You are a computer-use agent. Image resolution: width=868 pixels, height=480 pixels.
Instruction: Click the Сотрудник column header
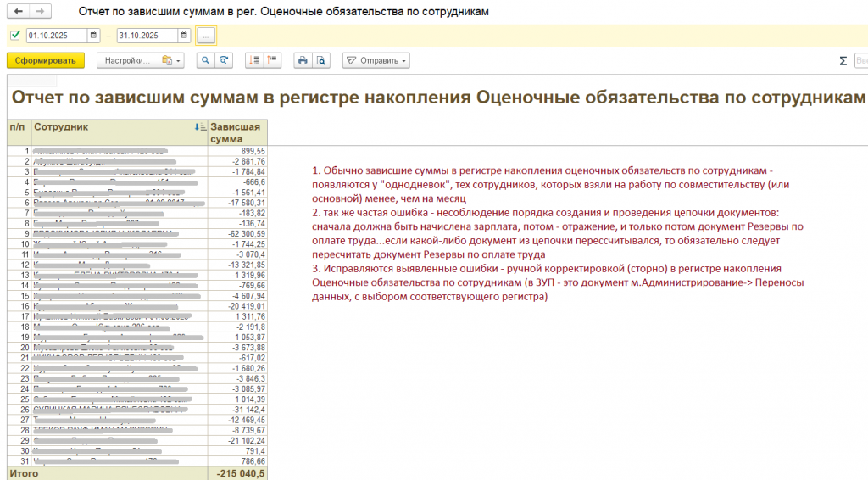tap(110, 127)
